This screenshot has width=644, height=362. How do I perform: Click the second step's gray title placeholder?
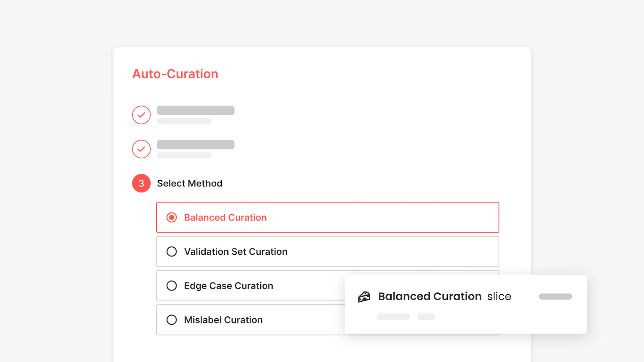pos(196,144)
